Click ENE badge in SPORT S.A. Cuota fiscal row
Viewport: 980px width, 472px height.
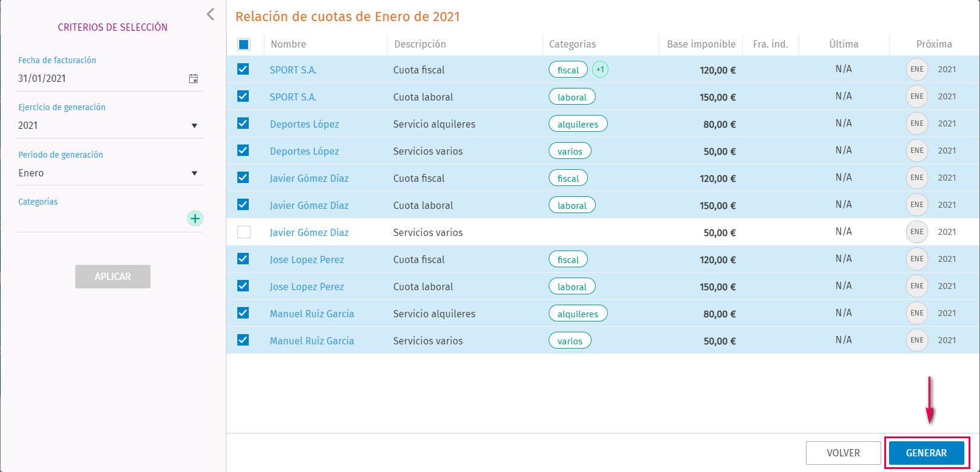tap(917, 69)
